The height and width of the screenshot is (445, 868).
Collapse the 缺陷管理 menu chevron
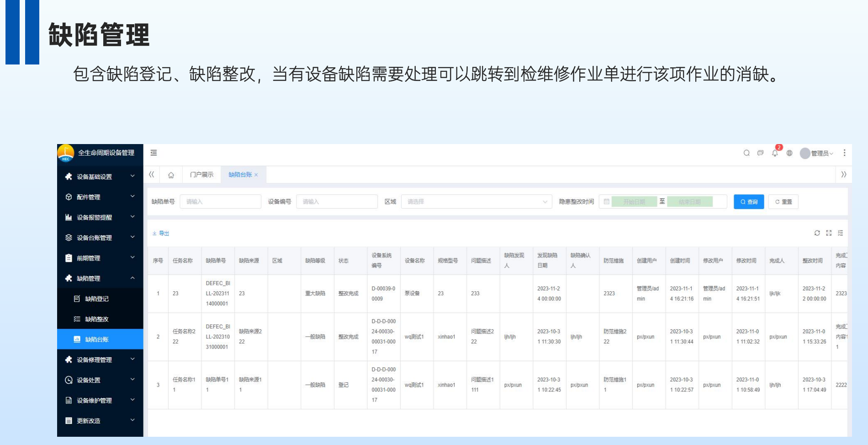click(x=132, y=278)
